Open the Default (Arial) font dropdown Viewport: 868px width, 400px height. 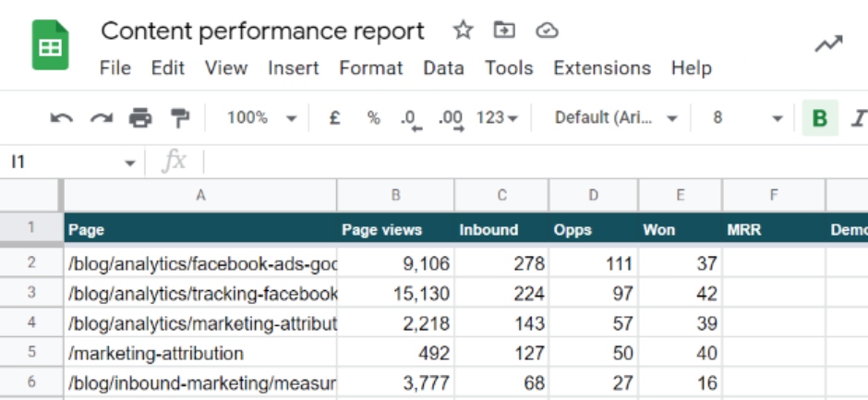tap(616, 118)
